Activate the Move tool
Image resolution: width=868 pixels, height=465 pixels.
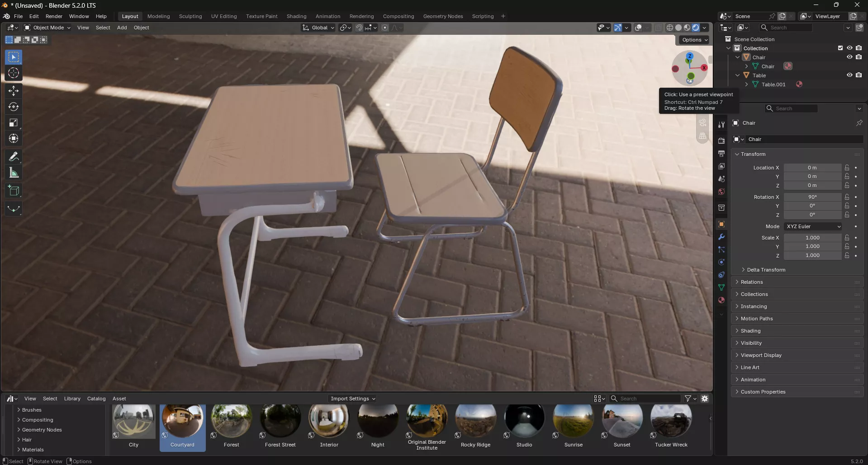click(x=14, y=91)
